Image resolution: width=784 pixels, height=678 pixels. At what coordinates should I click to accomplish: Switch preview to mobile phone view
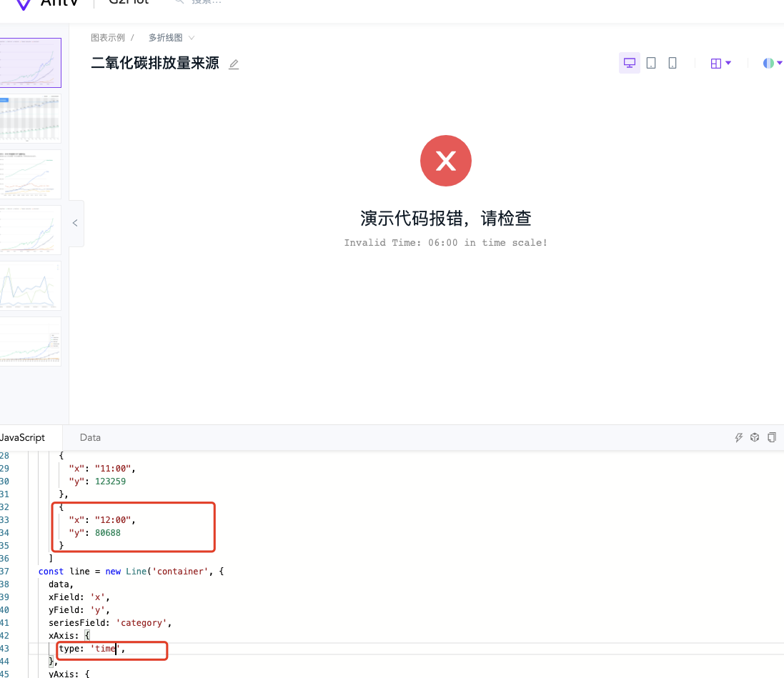coord(672,63)
